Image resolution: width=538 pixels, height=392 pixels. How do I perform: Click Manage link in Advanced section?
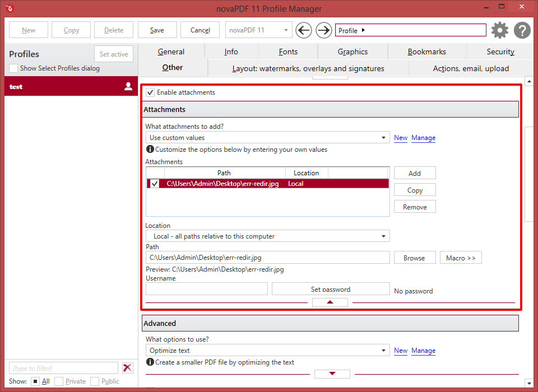424,350
